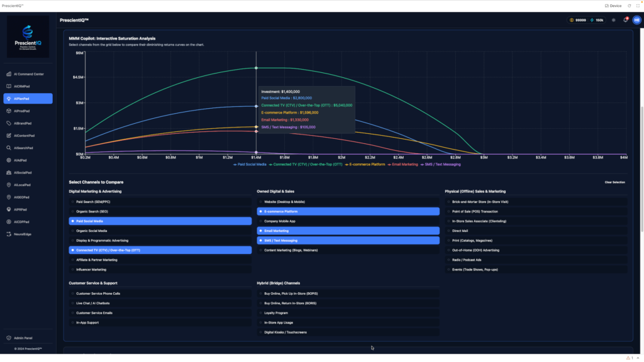The image size is (644, 362).
Task: Open the AI Command Center from the sidebar
Action: tap(28, 74)
